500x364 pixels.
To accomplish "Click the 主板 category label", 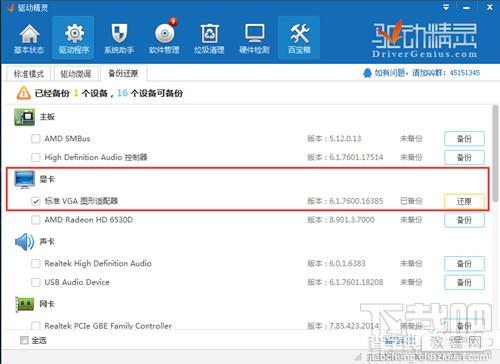I will coord(47,117).
